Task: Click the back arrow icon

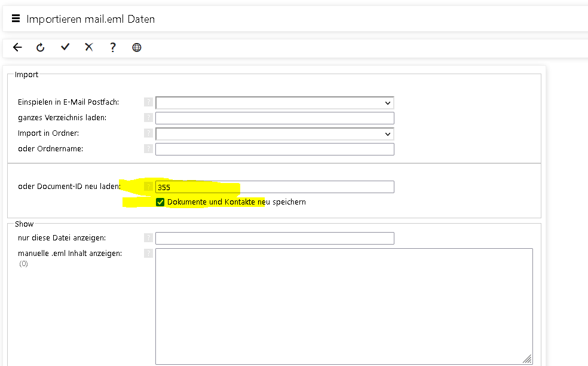Action: 17,47
